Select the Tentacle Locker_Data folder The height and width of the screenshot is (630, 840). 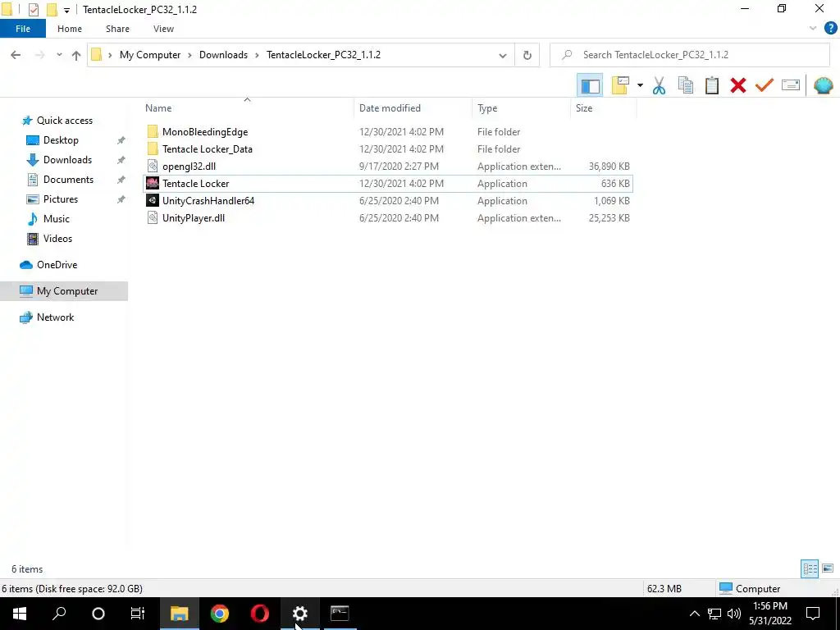207,149
